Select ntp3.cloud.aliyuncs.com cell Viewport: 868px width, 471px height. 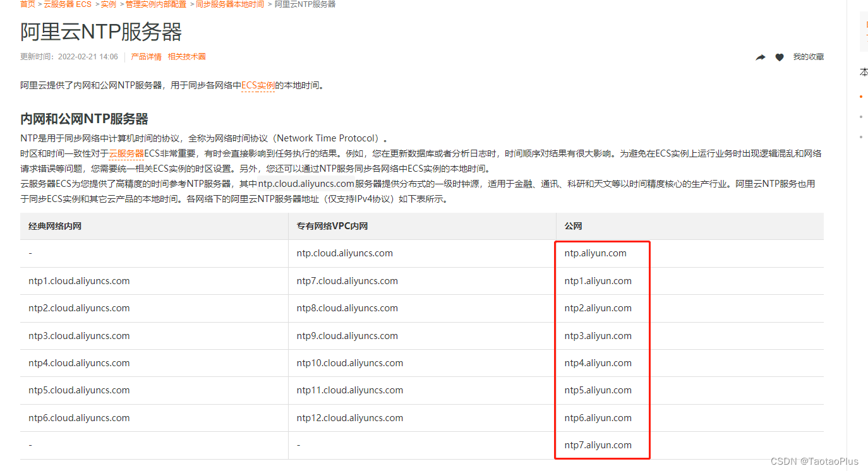point(154,336)
